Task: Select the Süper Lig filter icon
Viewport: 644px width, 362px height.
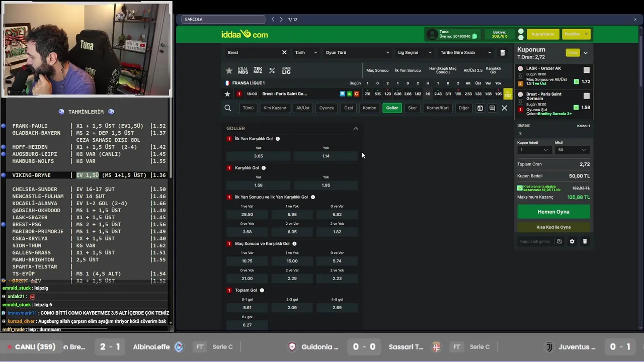Action: coord(286,71)
